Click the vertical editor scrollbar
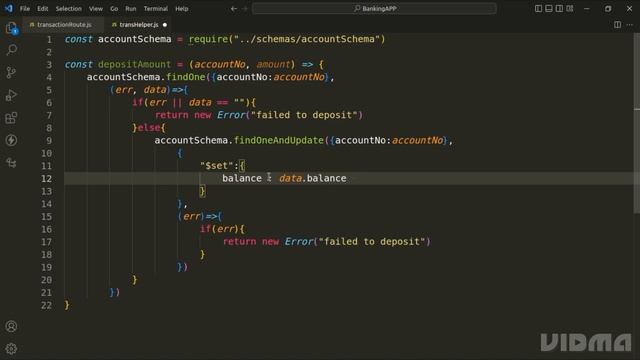The height and width of the screenshot is (360, 640). point(637,122)
